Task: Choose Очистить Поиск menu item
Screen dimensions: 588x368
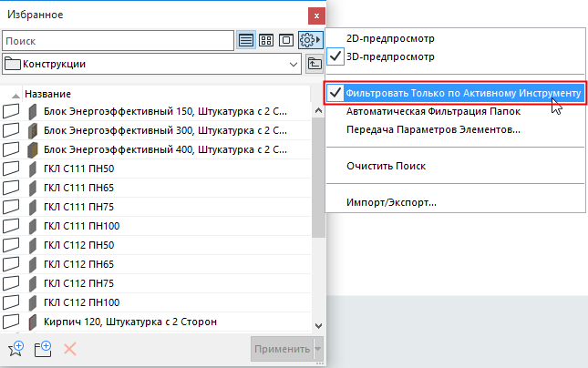Action: pyautogui.click(x=386, y=166)
